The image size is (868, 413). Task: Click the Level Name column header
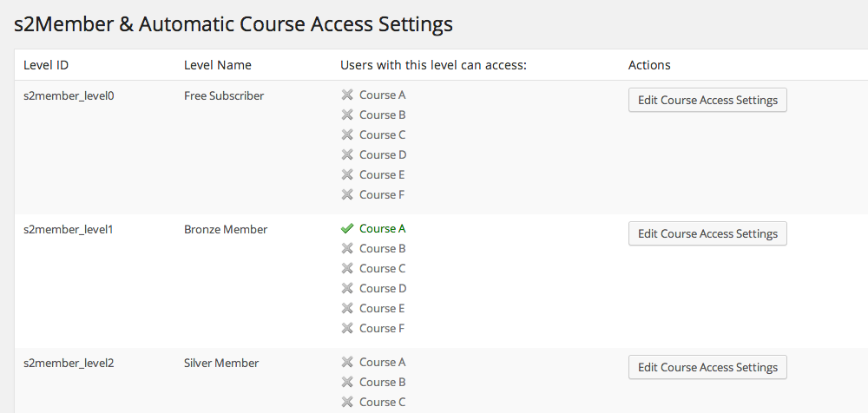(217, 65)
